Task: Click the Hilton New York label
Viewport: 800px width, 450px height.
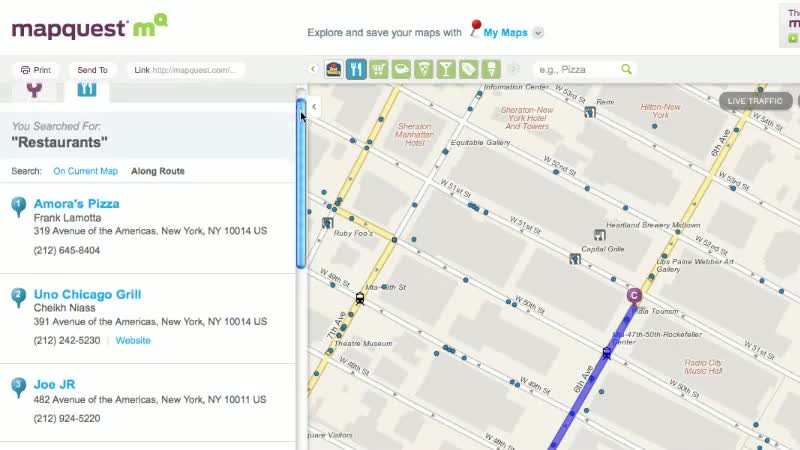Action: 660,111
